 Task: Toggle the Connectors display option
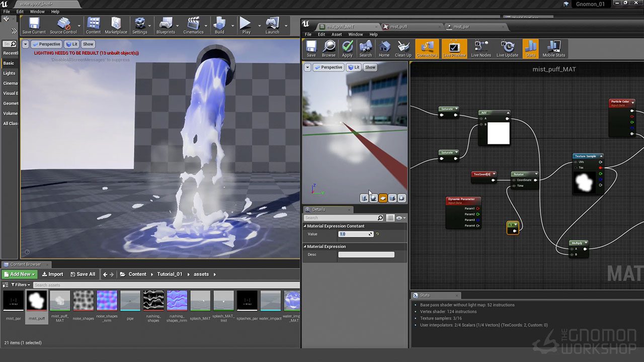pos(427,49)
